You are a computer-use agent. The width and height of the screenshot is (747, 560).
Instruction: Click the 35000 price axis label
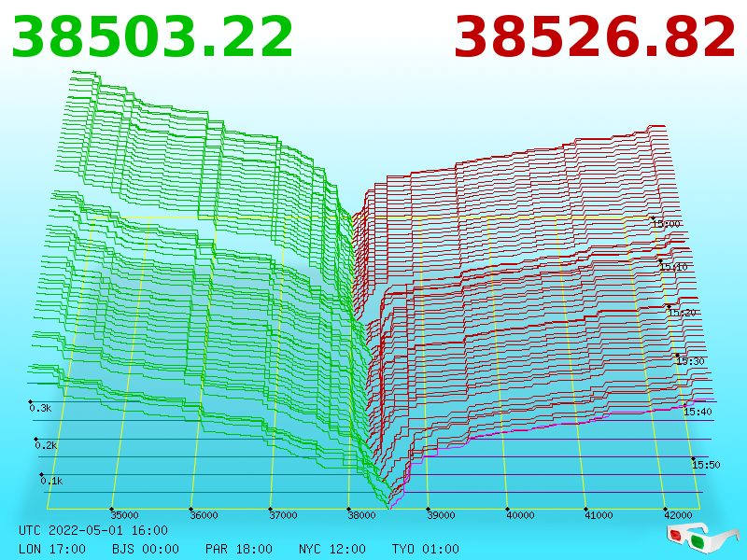[x=124, y=515]
